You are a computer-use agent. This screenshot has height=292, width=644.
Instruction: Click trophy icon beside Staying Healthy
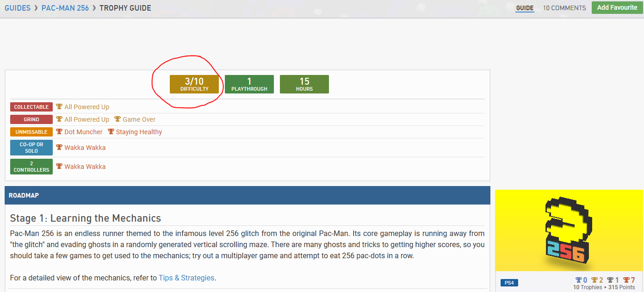[x=111, y=131]
